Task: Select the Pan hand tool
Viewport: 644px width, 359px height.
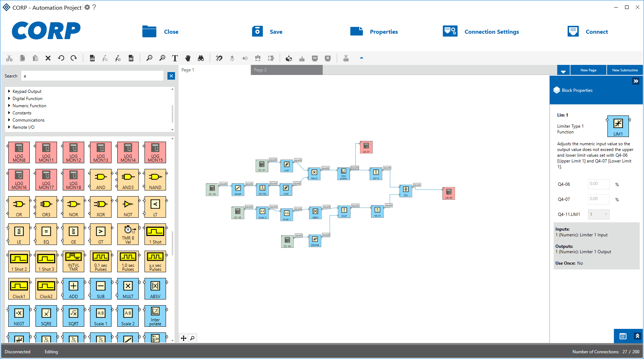Action: [188, 58]
